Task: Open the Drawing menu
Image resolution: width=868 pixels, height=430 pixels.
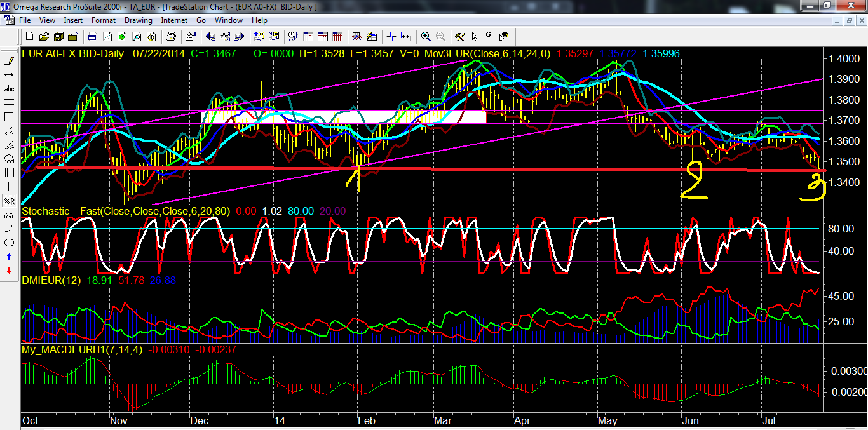Action: coord(138,20)
